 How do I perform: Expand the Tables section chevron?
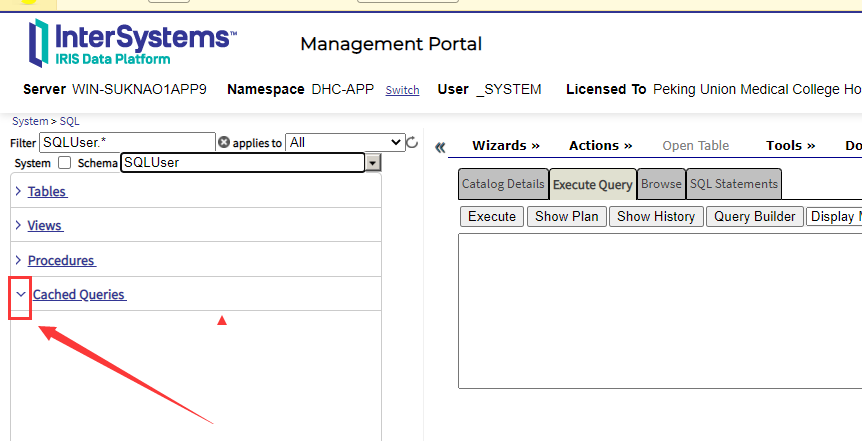19,190
